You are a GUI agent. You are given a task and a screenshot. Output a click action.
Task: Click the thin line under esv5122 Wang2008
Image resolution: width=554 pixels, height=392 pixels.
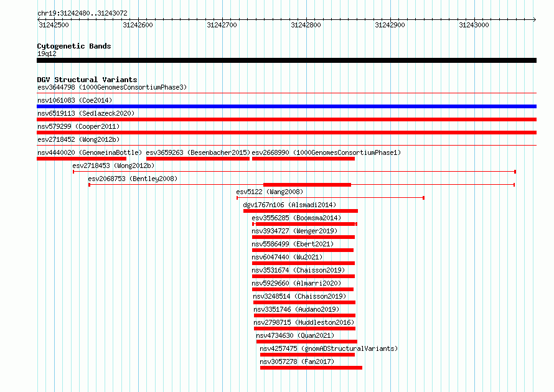[x=331, y=198]
